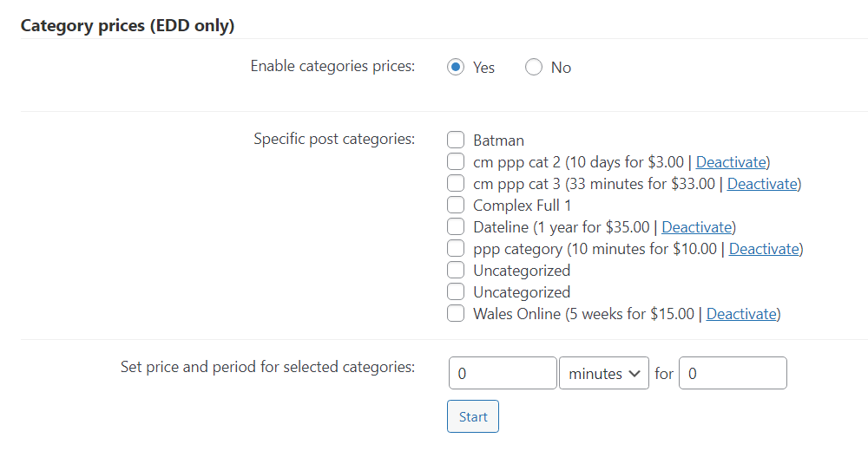Deactivate the ppp category price
Screen dimensions: 868x451
tap(764, 249)
